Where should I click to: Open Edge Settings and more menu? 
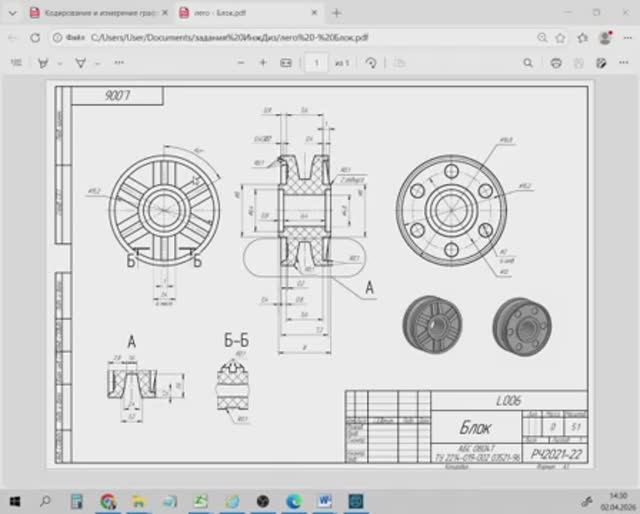point(628,38)
